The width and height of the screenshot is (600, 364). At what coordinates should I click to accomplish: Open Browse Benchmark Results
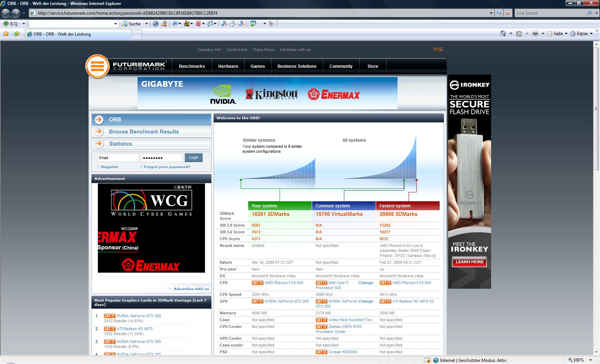144,132
